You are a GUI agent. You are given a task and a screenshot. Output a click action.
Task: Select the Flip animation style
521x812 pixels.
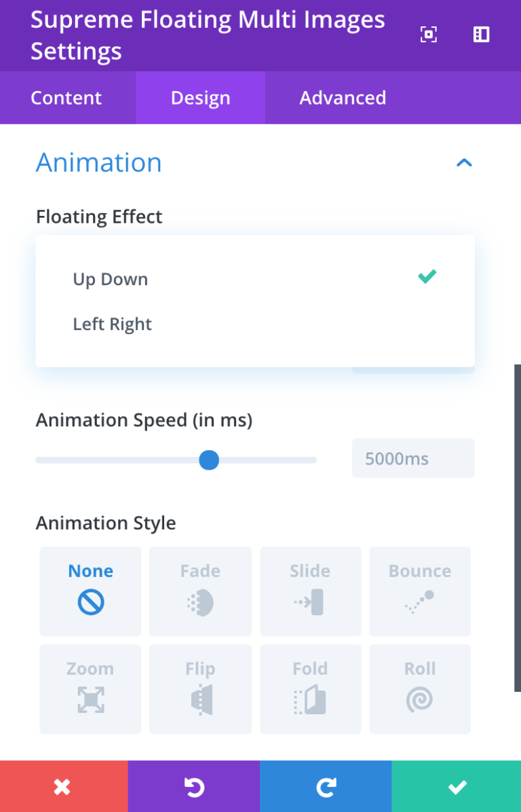coord(200,688)
